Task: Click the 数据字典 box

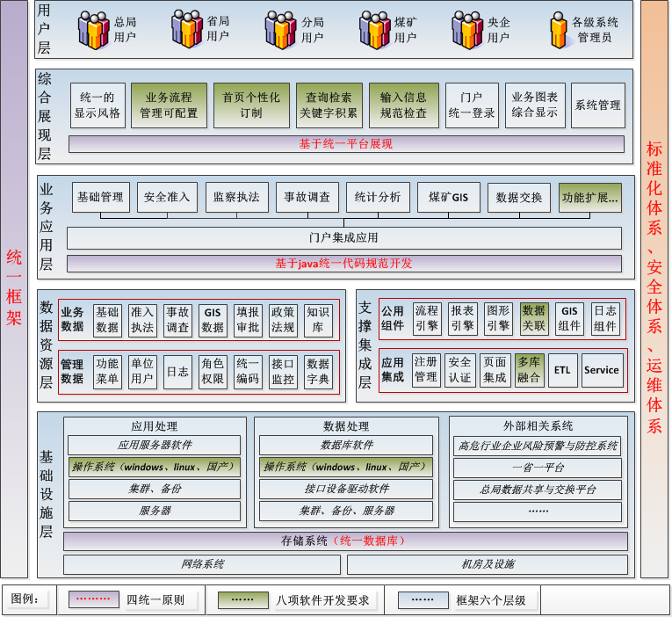Action: 318,371
